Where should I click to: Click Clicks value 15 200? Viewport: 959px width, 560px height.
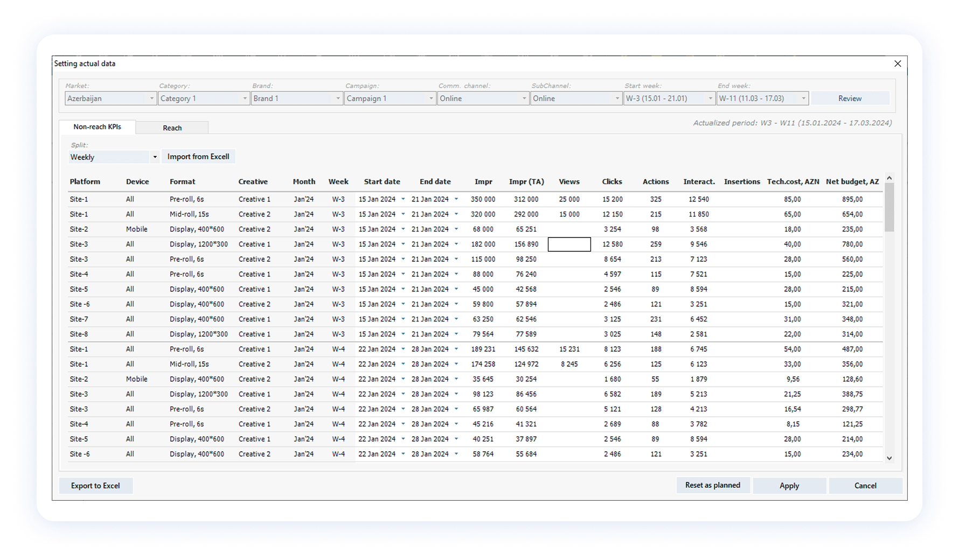(x=613, y=199)
